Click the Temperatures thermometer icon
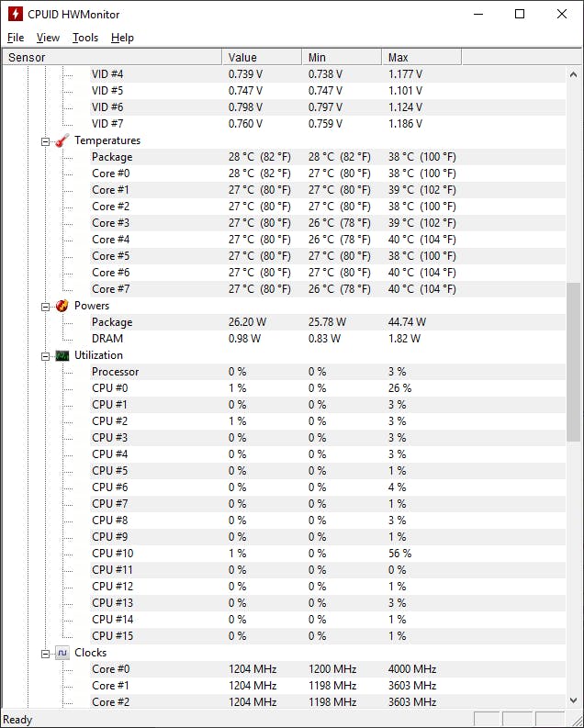Viewport: 584px width, 728px height. coord(62,140)
